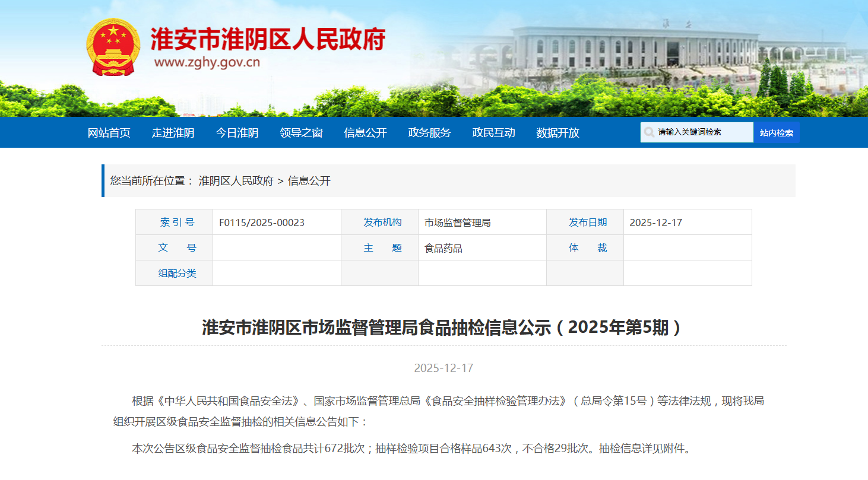The width and height of the screenshot is (868, 480).
Task: Open 今日淮阴 navigation item
Action: pos(237,133)
